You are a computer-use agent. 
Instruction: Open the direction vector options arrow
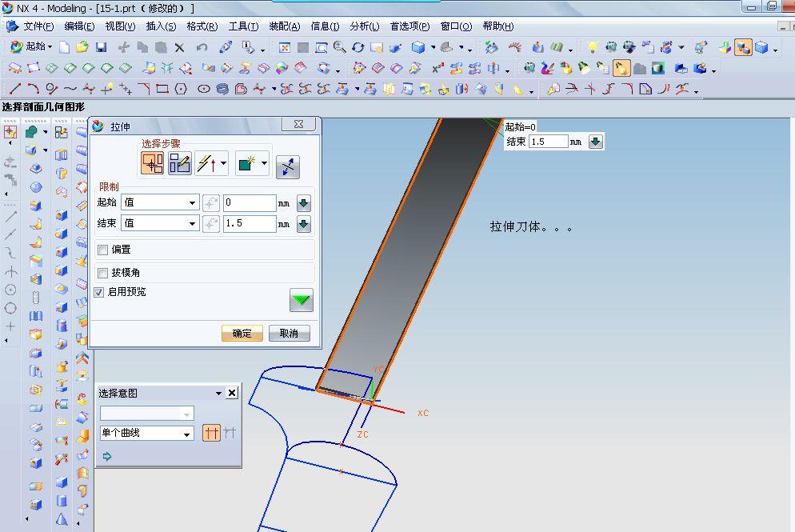tap(223, 163)
